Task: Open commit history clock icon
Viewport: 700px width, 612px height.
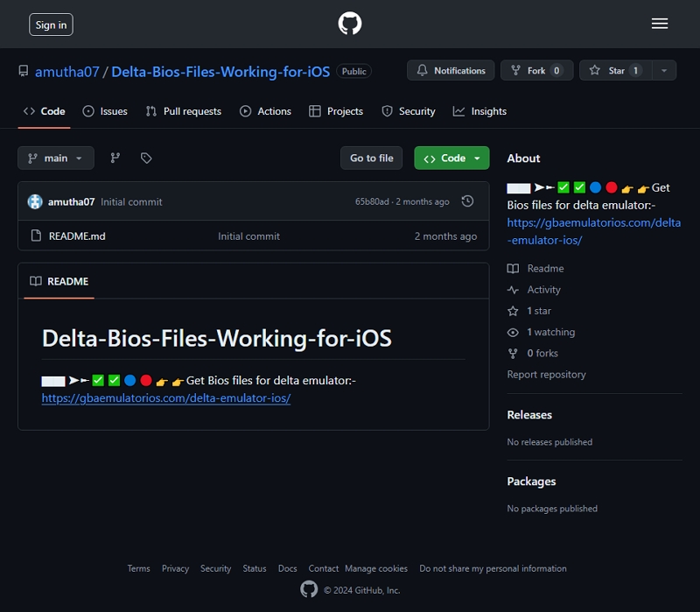Action: pos(467,201)
